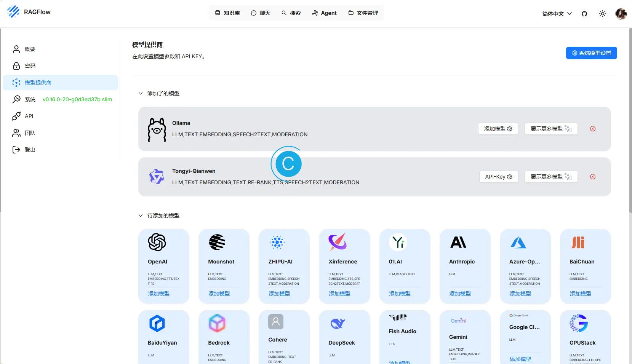Expand Ollama's 展示更多模型
Viewport: 632px width, 364px height.
pyautogui.click(x=551, y=129)
